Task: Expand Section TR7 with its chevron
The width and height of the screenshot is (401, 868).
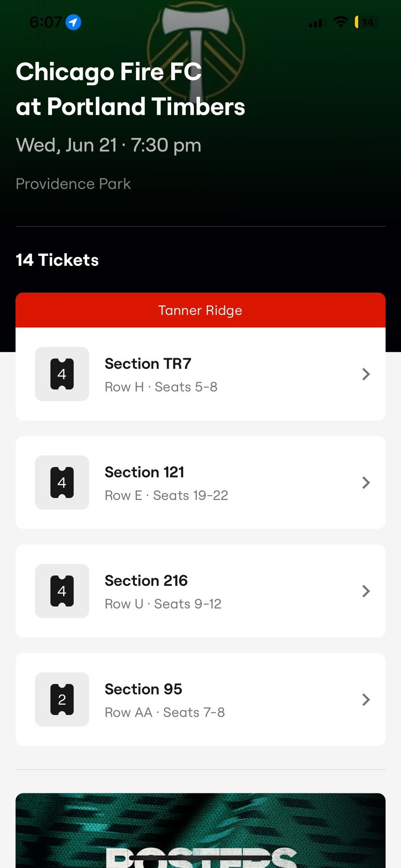Action: coord(366,374)
